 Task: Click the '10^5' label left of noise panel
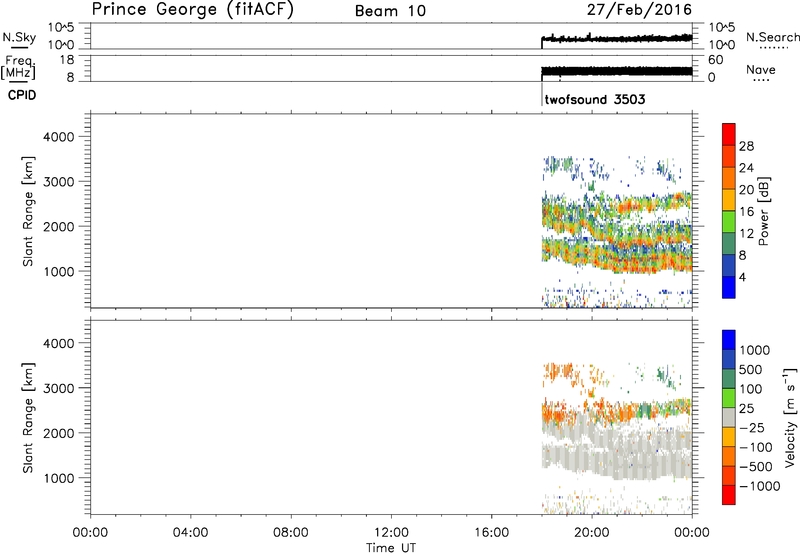point(61,27)
